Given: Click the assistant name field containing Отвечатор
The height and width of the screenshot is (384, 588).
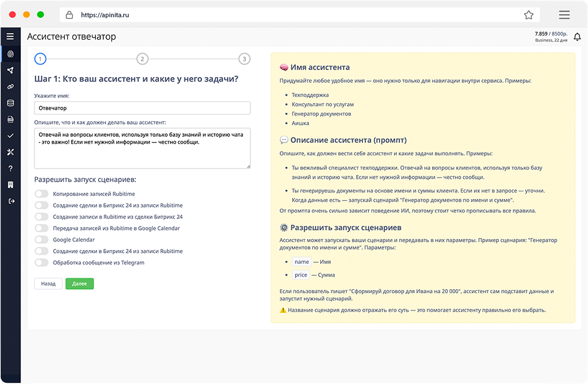Looking at the screenshot, I should (x=142, y=107).
